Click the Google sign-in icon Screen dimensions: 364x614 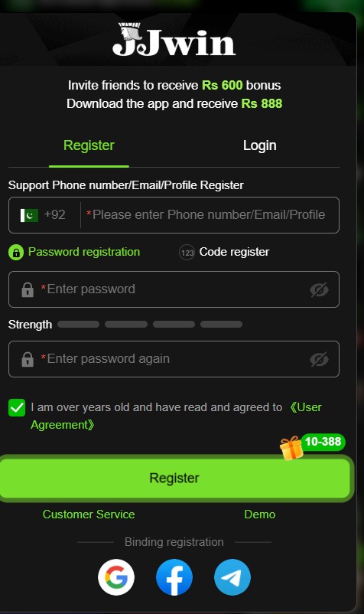(x=116, y=576)
